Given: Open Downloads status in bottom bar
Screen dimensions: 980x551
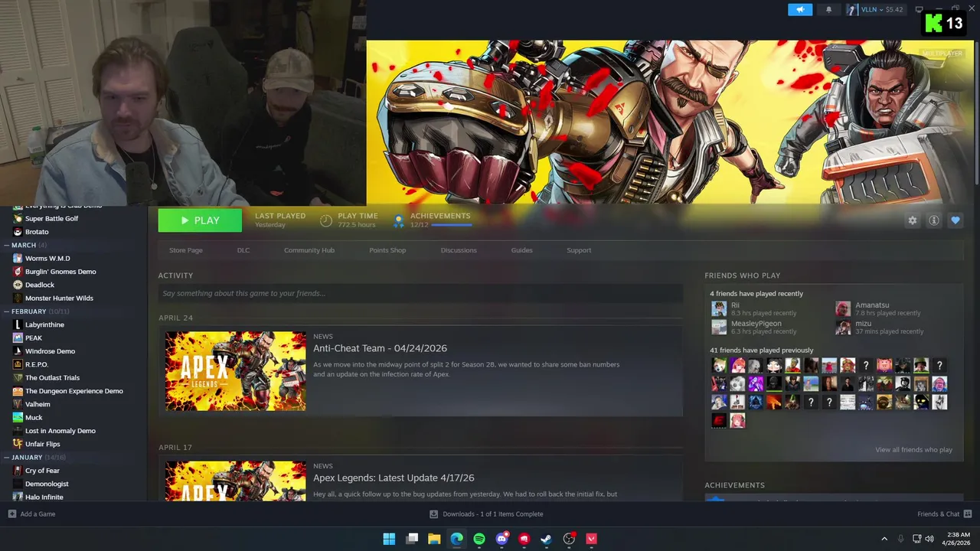Looking at the screenshot, I should click(x=486, y=514).
